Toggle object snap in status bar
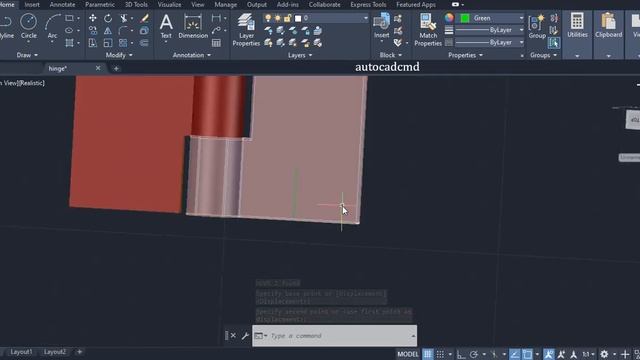 click(x=527, y=354)
